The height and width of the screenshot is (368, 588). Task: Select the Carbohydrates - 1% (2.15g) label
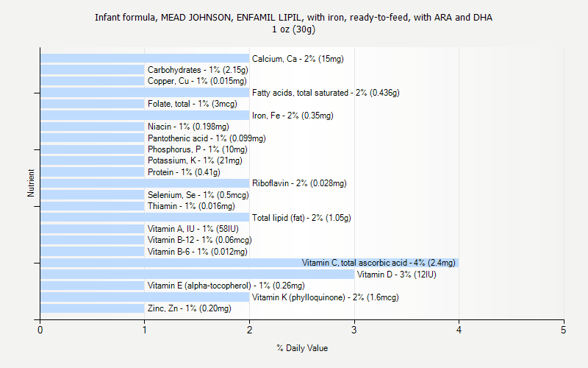[x=198, y=70]
